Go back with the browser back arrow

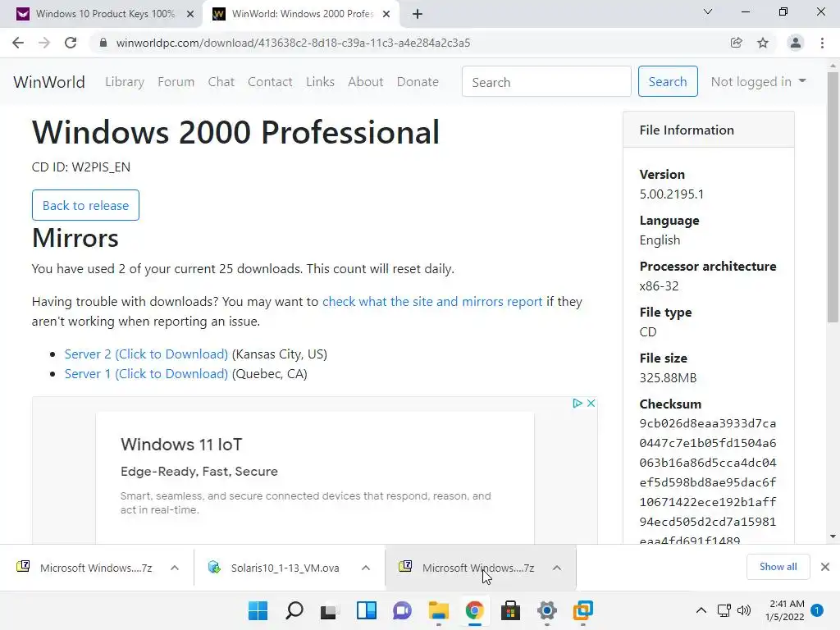(18, 43)
